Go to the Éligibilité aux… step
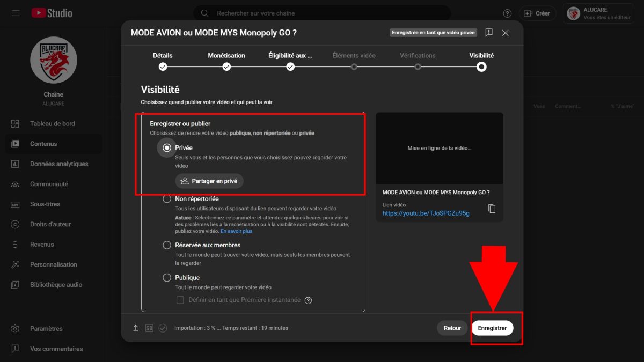Viewport: 644px width, 362px height. tap(290, 61)
